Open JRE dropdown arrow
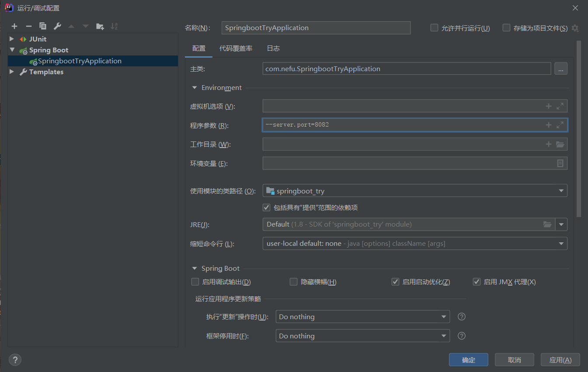Image resolution: width=588 pixels, height=372 pixels. pos(561,224)
